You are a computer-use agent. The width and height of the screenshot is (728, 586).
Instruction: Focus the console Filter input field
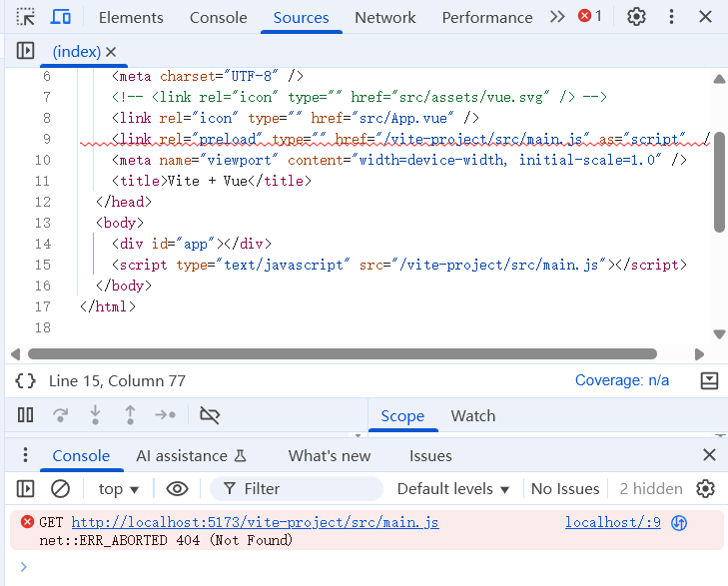pos(297,489)
